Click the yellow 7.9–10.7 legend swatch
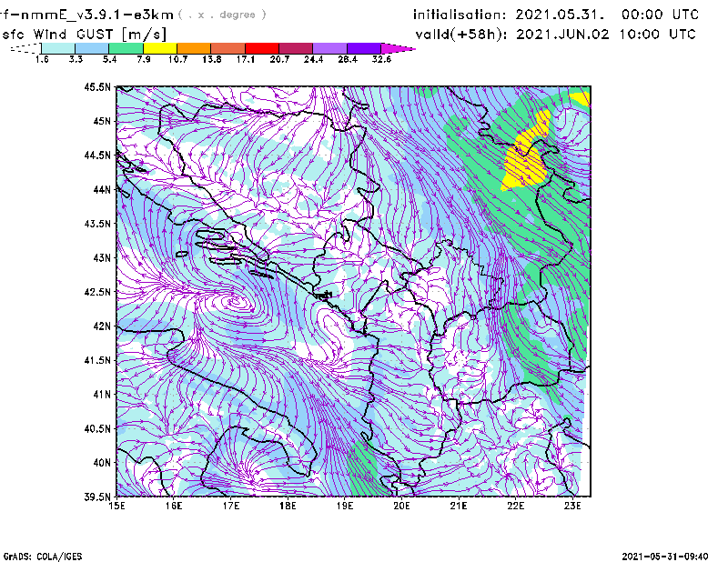728x562 pixels. point(160,48)
